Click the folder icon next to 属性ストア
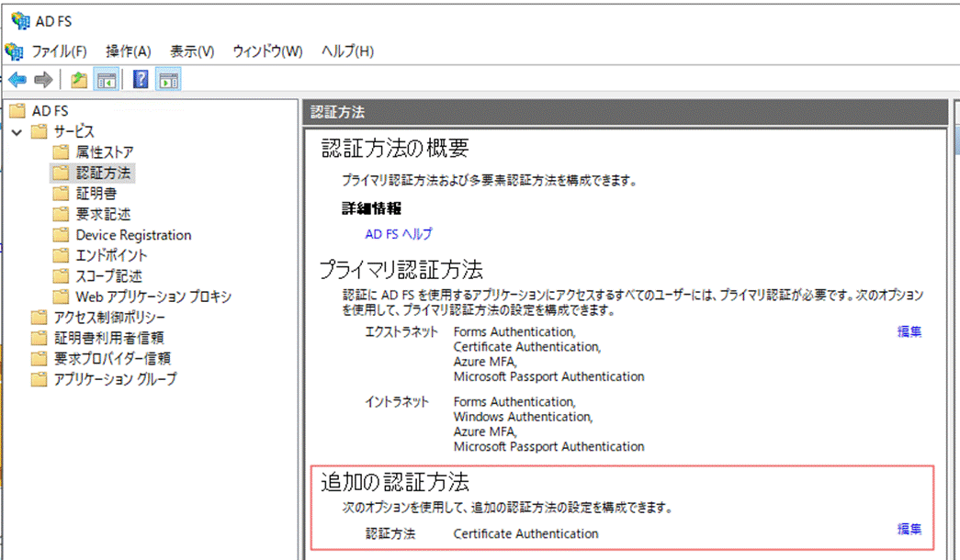960x560 pixels. pos(61,151)
